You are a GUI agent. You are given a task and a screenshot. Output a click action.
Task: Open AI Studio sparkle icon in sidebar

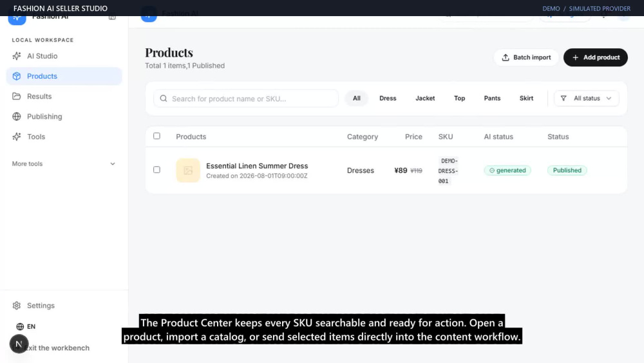click(x=17, y=56)
